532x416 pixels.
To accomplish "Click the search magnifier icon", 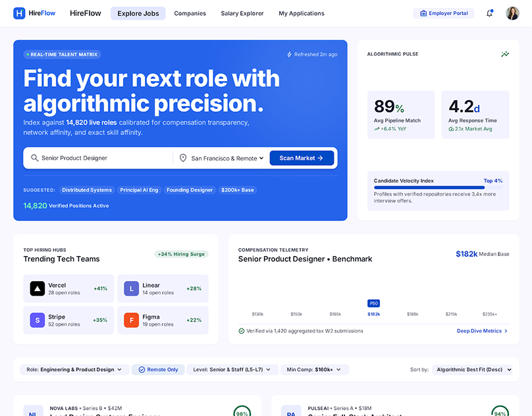I will click(x=34, y=158).
